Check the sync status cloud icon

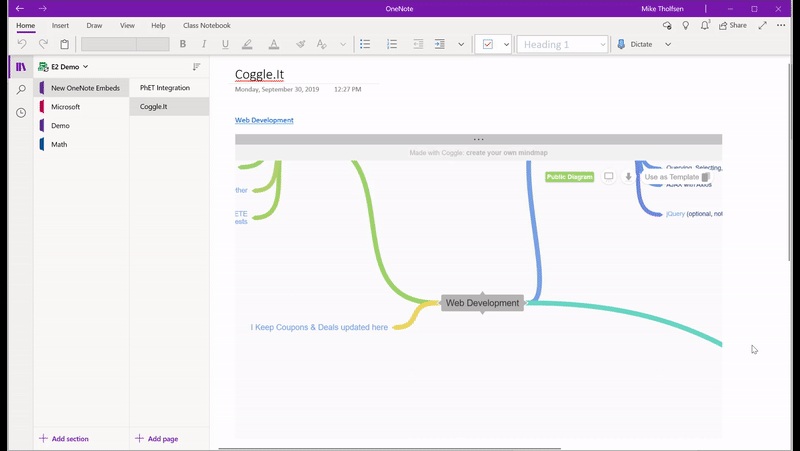(667, 26)
